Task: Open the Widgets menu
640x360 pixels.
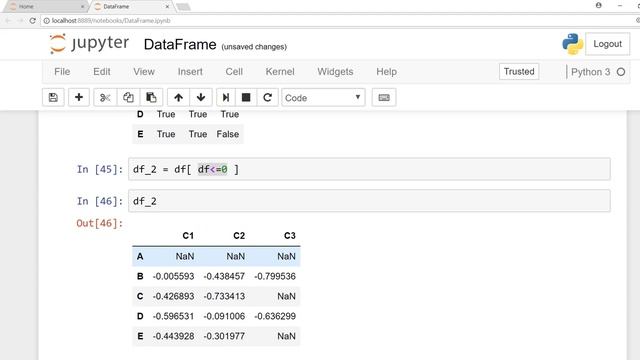Action: (335, 72)
